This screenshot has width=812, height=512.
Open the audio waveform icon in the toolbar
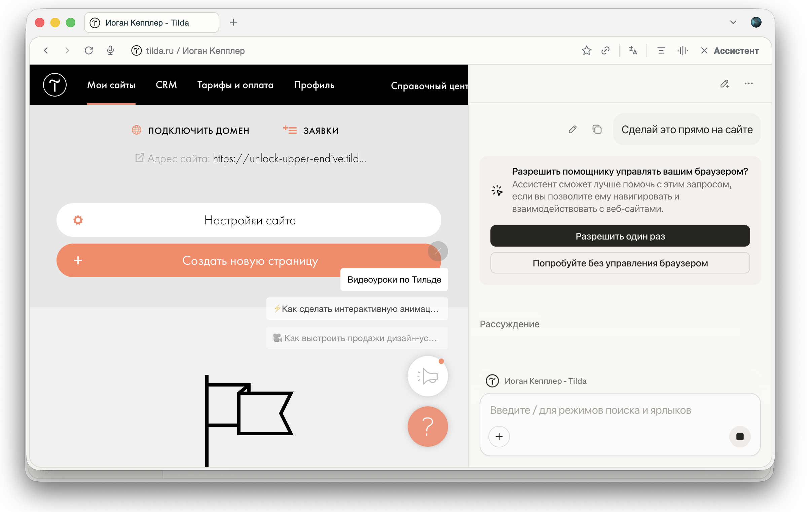682,50
